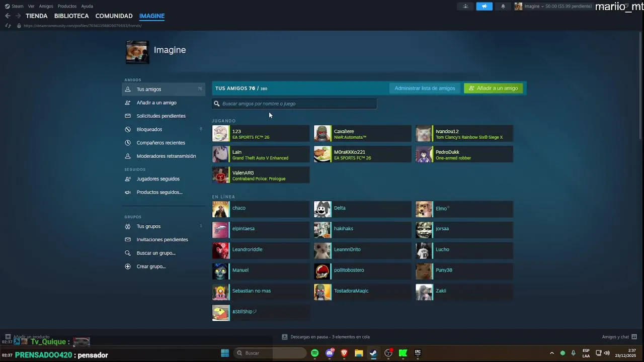Open the Ver menu
644x362 pixels.
point(31,6)
